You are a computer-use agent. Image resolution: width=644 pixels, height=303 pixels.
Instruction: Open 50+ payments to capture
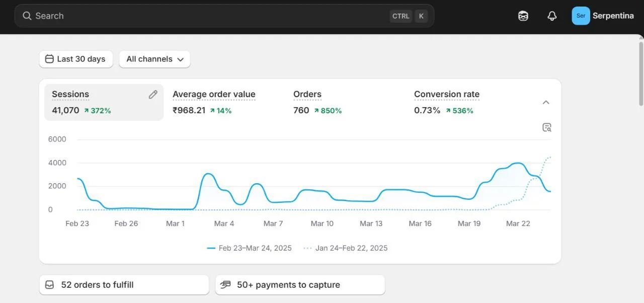point(300,285)
